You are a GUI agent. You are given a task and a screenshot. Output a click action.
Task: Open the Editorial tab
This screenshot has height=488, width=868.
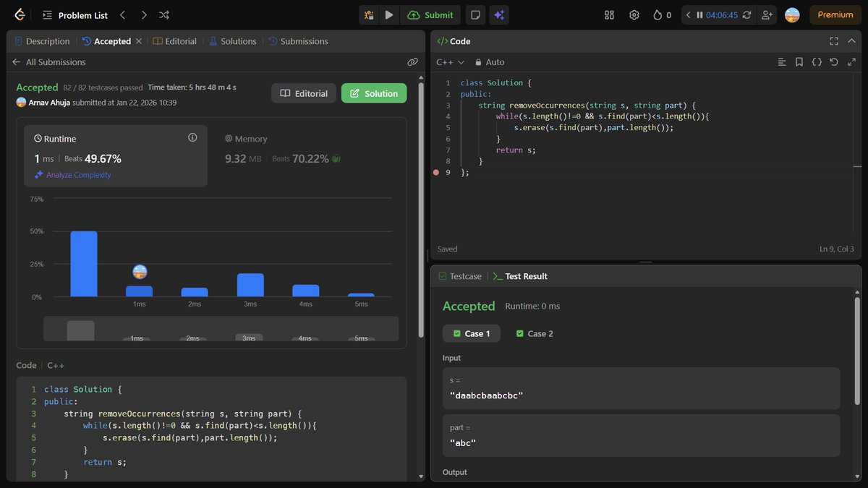tap(175, 41)
